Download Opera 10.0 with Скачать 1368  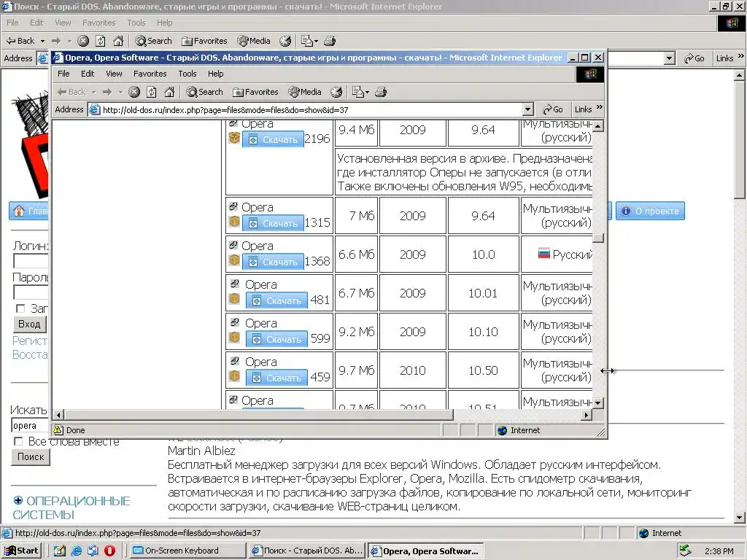pyautogui.click(x=273, y=262)
